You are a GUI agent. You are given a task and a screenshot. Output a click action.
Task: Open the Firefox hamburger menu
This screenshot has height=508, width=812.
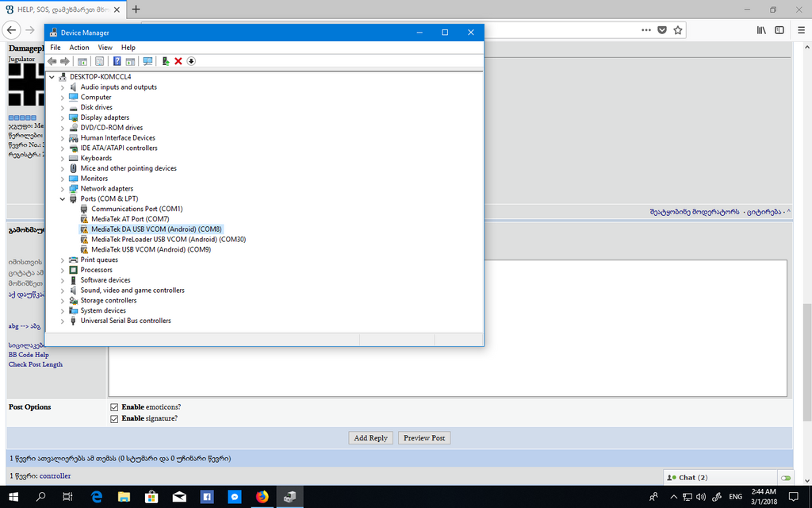coord(801,30)
